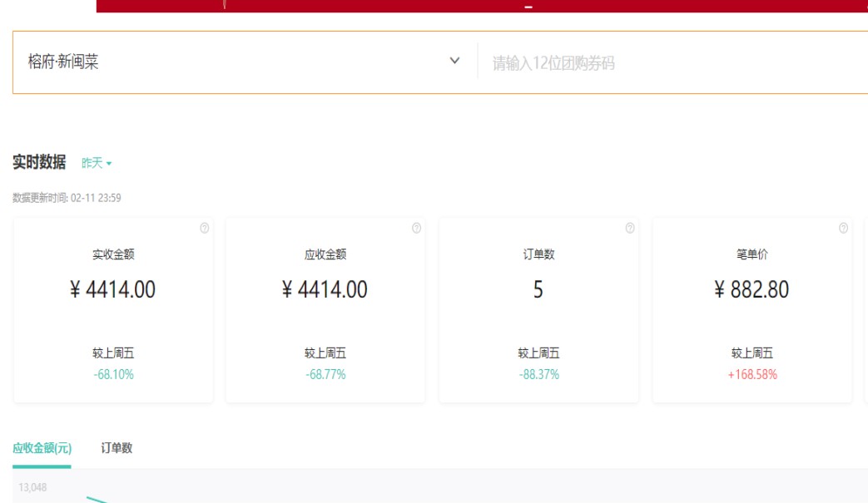Click the +168.58% increase percentage
Viewport: 868px width, 503px height.
pos(752,375)
